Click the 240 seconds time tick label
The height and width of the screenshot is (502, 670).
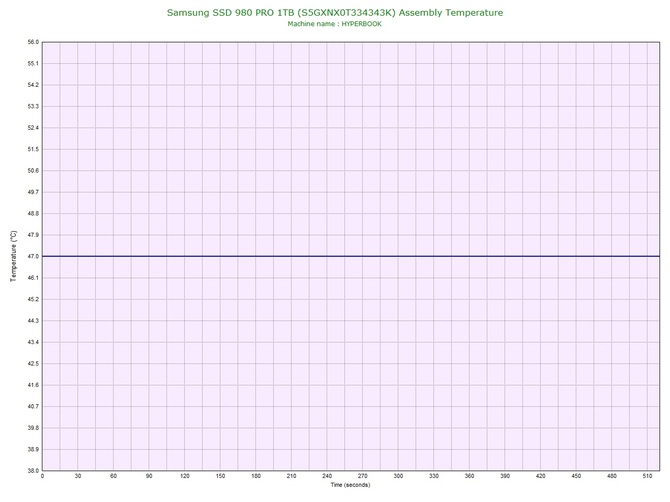327,476
